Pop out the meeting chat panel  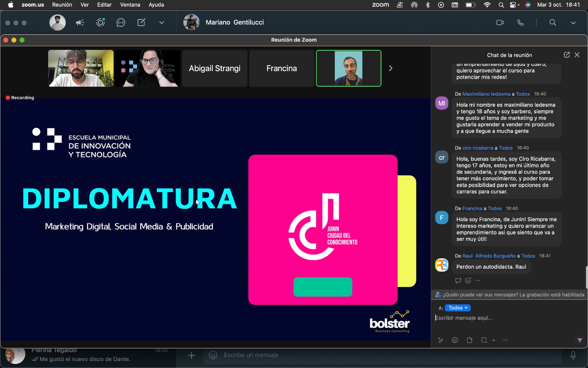tap(566, 55)
